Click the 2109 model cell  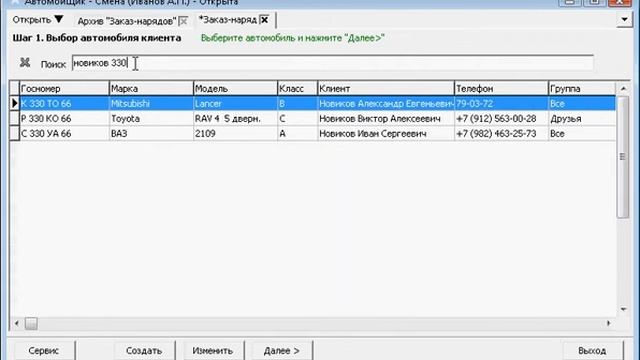click(235, 133)
